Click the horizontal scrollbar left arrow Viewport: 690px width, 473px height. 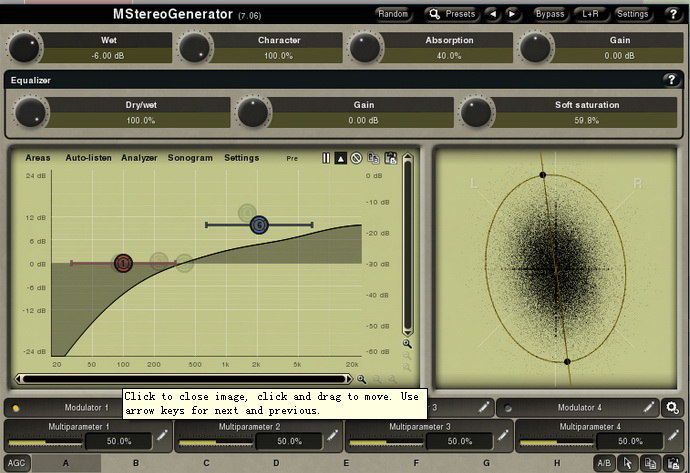click(x=18, y=379)
